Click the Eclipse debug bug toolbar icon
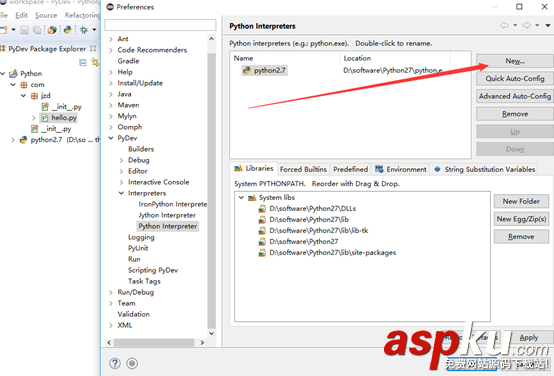Image resolution: width=554 pixels, height=376 pixels. coord(84,30)
